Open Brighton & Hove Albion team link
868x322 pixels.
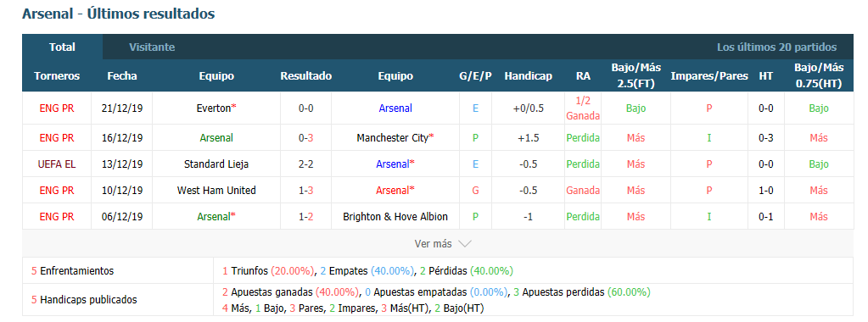click(395, 216)
